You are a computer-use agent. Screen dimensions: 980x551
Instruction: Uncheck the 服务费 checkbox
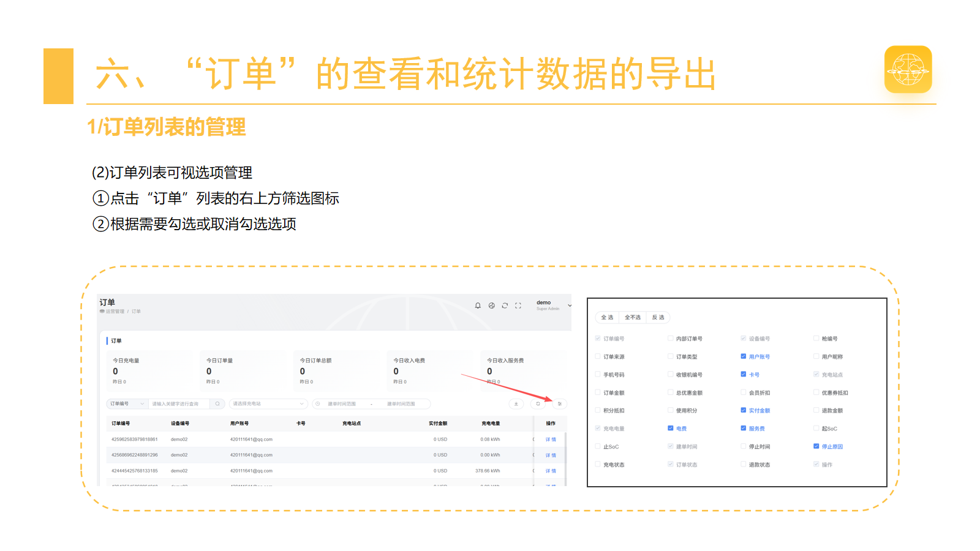[x=744, y=429]
